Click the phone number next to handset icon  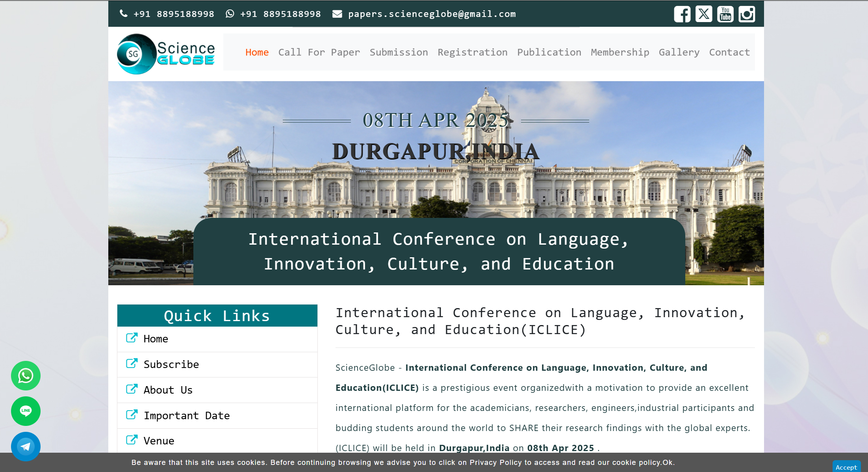point(174,14)
